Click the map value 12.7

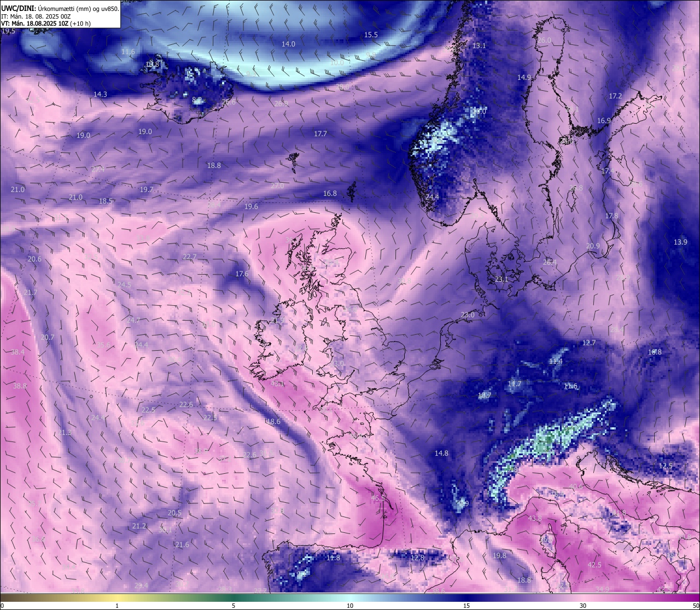click(588, 342)
